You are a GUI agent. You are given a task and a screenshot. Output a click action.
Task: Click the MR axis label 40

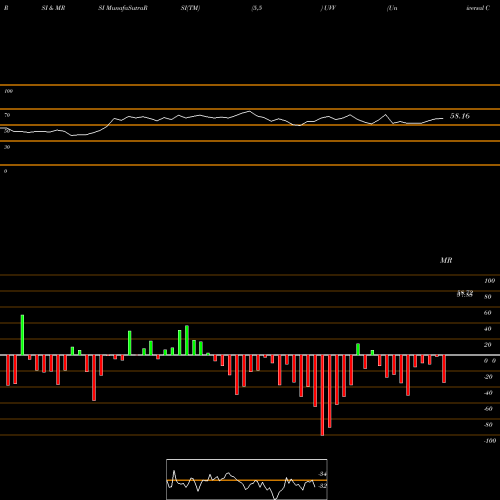click(x=487, y=329)
